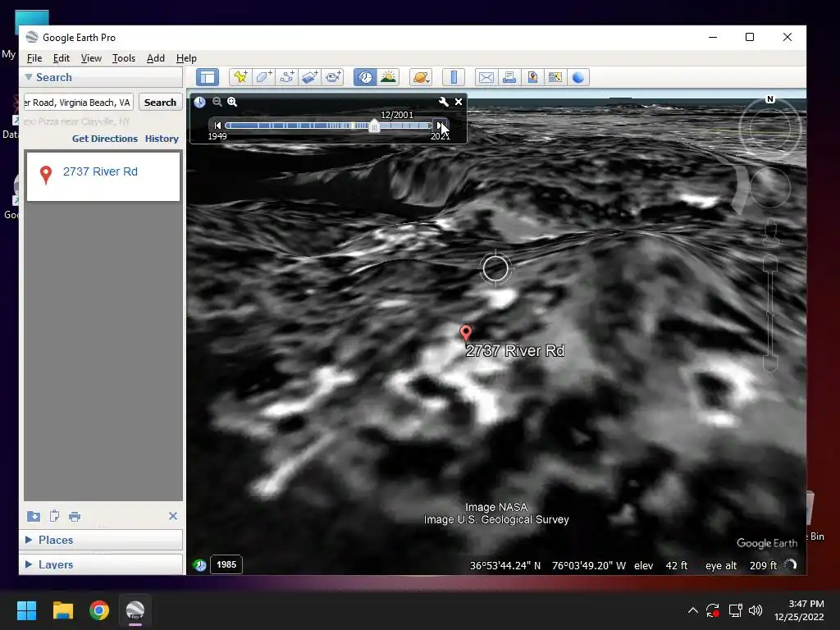Clear search results with the X
This screenshot has height=630, width=840.
[173, 516]
